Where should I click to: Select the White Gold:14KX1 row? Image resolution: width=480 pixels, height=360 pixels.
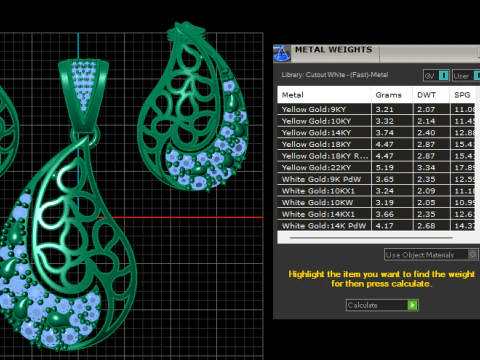pos(376,214)
